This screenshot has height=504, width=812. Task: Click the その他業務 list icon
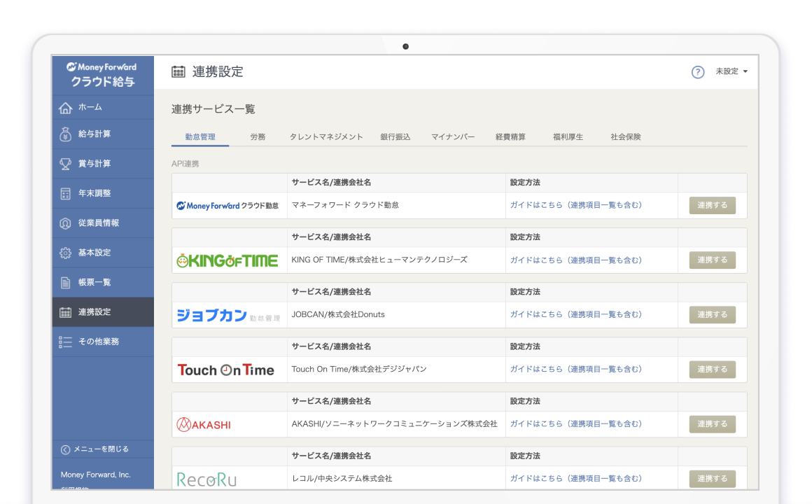pyautogui.click(x=65, y=342)
